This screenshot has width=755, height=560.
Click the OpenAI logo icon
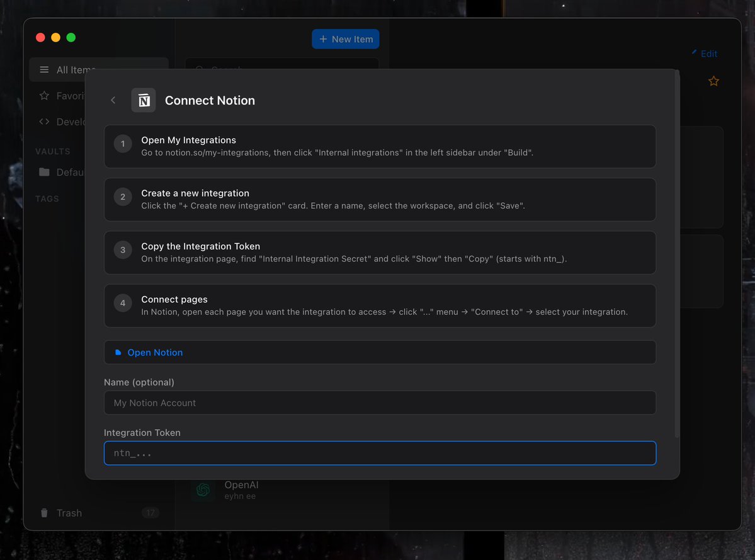coord(203,489)
